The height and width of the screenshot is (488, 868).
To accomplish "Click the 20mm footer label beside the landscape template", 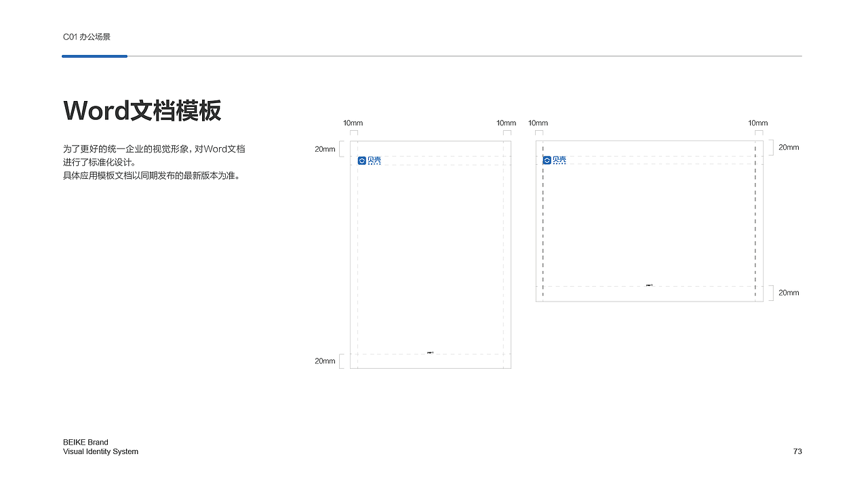I will [789, 293].
